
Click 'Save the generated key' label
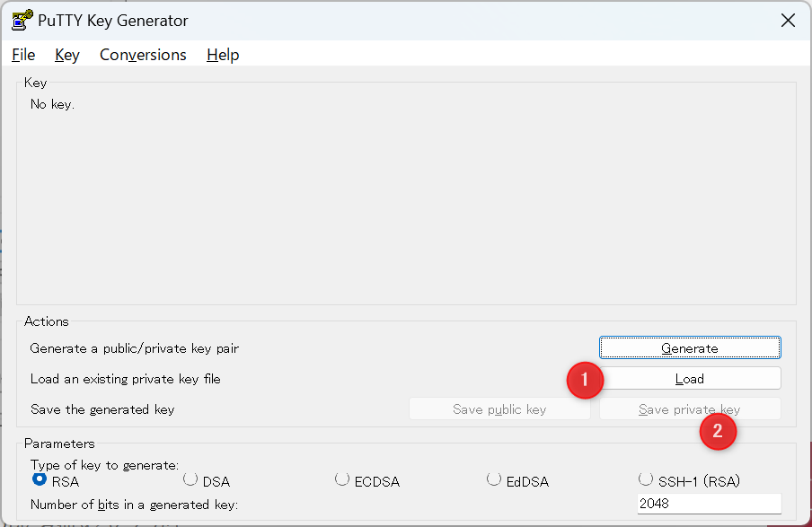tap(102, 409)
